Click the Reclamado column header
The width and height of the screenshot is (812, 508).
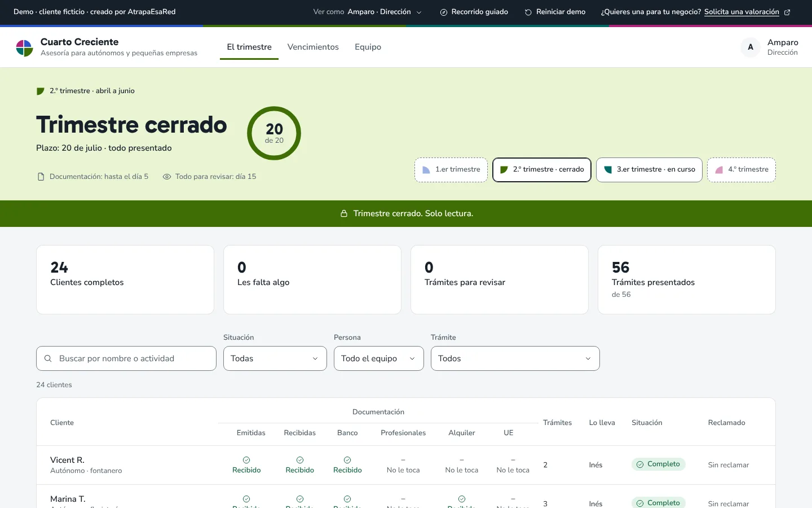(727, 423)
